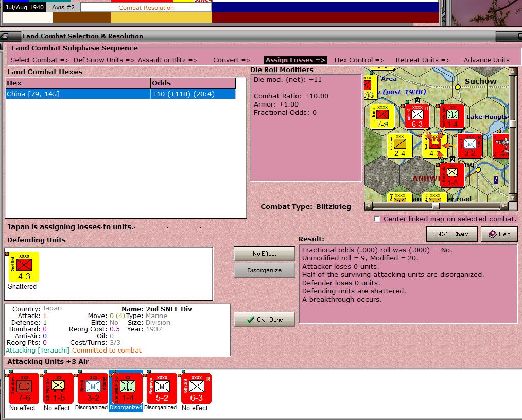Click the Combat Type: Blitzkrieg label

pyautogui.click(x=306, y=207)
